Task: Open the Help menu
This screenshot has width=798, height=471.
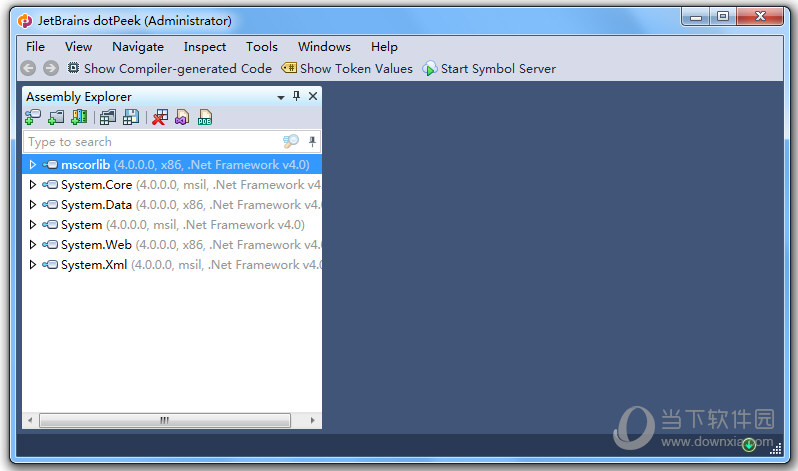Action: point(384,47)
